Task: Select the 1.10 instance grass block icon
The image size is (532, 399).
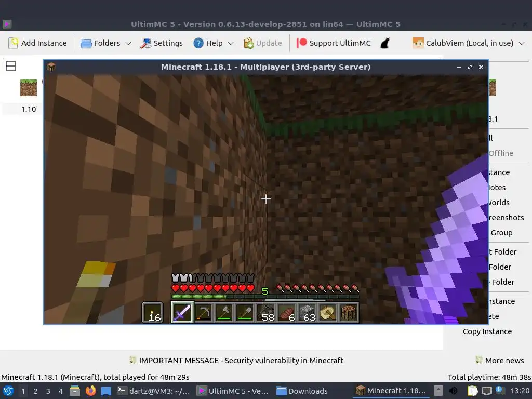Action: point(29,87)
